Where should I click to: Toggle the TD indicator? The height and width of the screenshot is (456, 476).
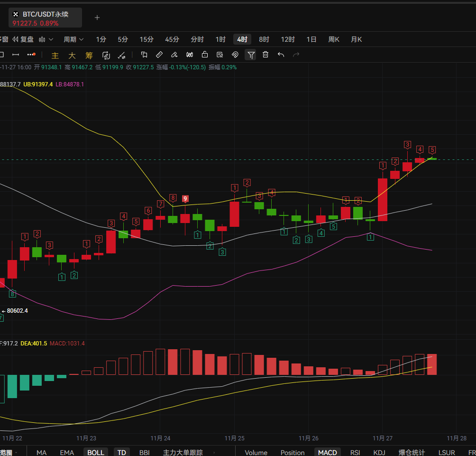(x=122, y=452)
